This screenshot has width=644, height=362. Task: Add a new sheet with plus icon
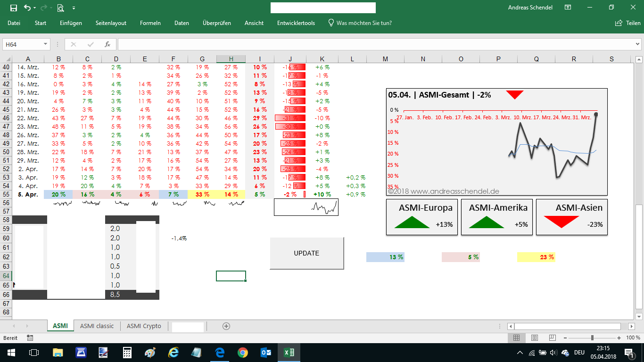tap(226, 326)
